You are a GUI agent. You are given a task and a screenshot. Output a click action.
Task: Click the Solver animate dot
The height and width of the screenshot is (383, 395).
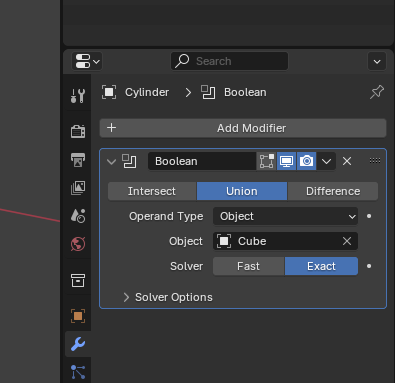[x=369, y=266]
